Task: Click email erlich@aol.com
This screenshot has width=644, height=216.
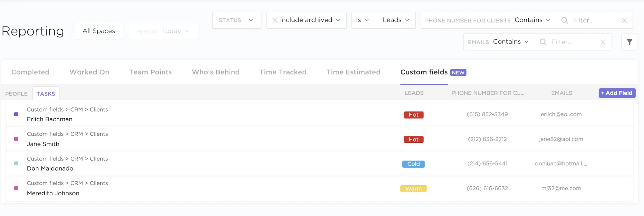Action: point(561,114)
